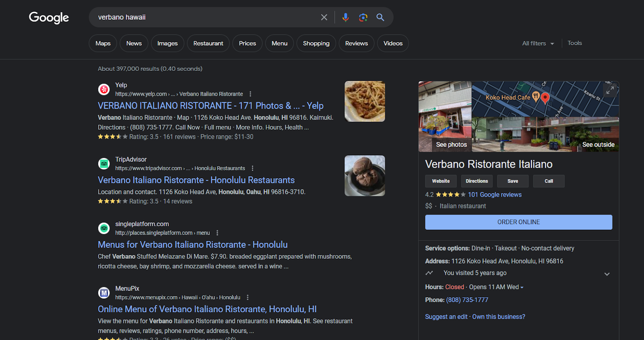The image size is (644, 340).
Task: Click the Save button for Verbano
Action: coord(513,181)
